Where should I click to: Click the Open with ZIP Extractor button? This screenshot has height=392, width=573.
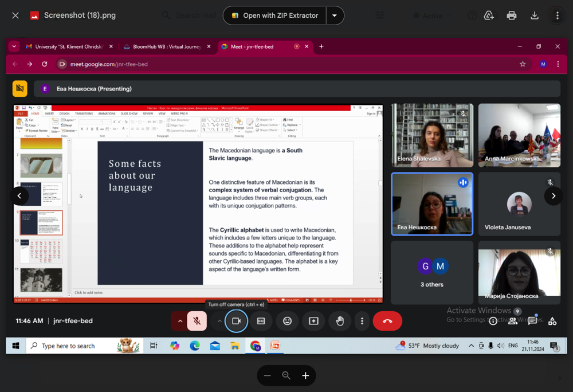pos(274,15)
